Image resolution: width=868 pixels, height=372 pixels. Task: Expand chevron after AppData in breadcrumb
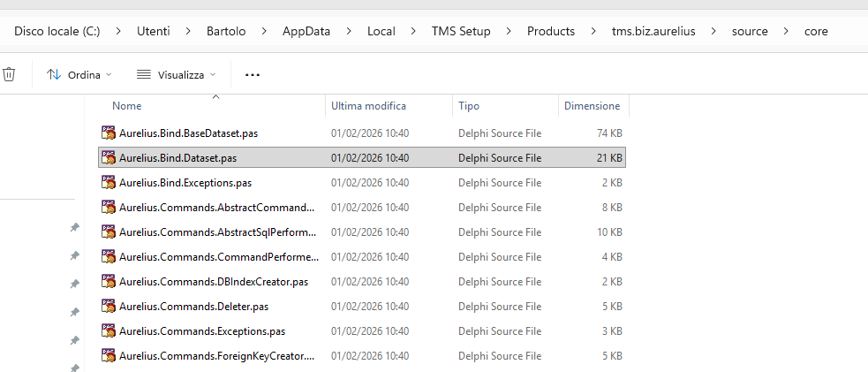349,31
